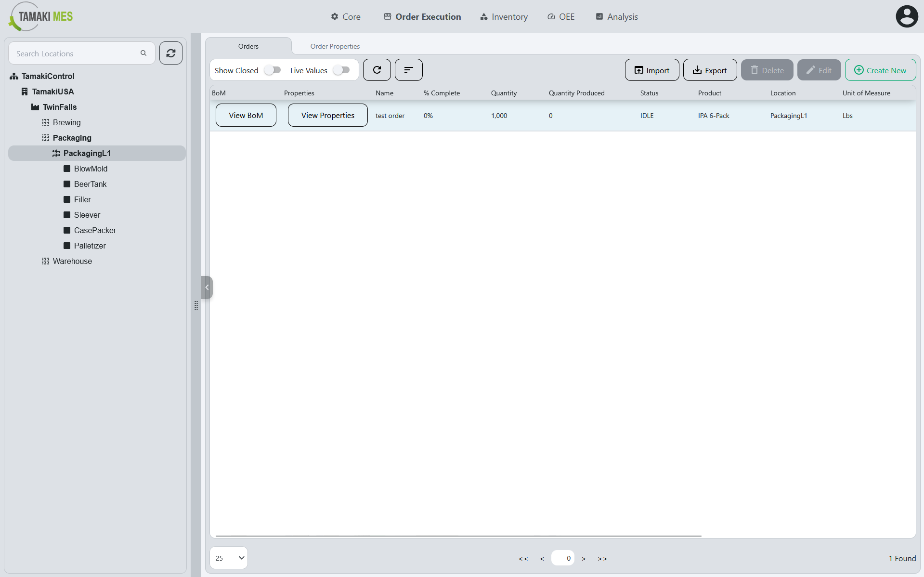Image resolution: width=924 pixels, height=577 pixels.
Task: Click the View BoM button
Action: [246, 115]
